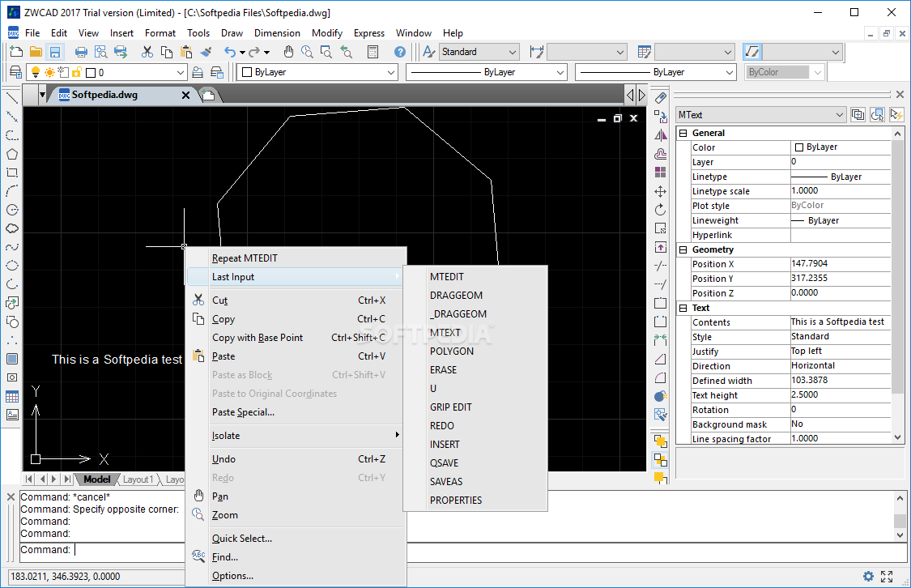Viewport: 911px width, 588px height.
Task: Toggle the layer freeze sun icon
Action: coord(49,72)
